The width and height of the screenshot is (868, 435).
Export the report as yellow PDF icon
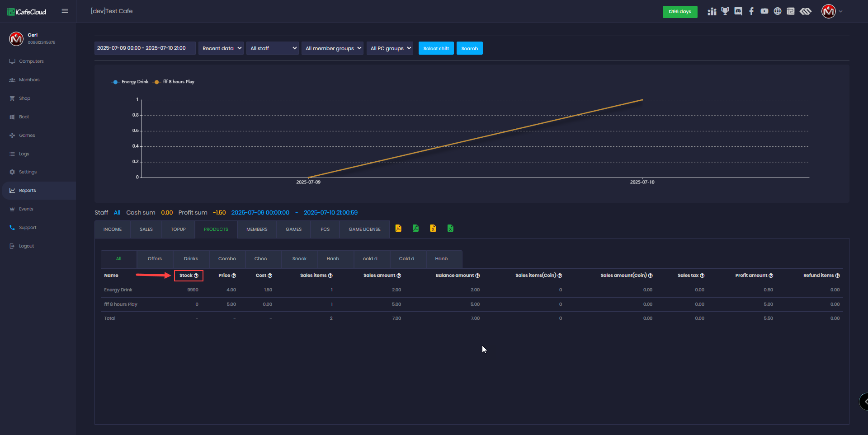[x=398, y=229]
